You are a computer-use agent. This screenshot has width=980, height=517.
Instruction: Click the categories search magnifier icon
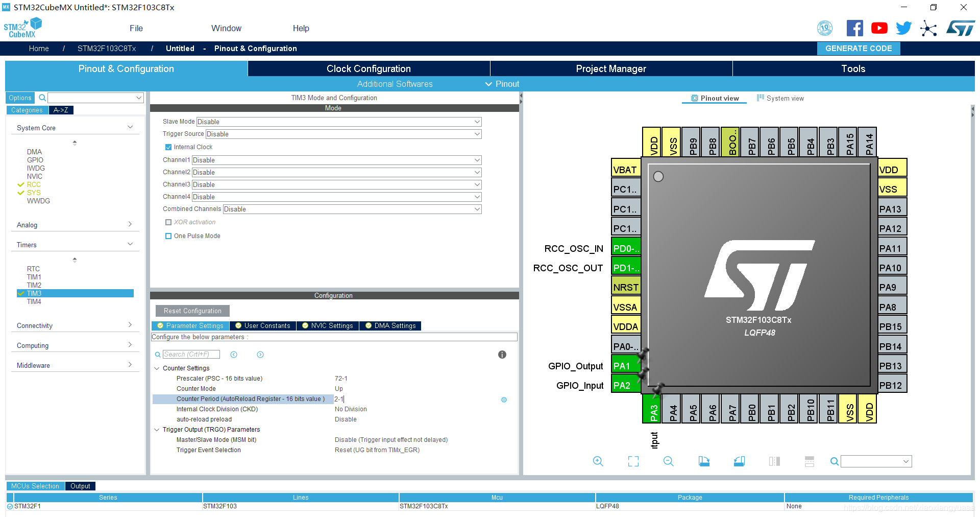click(x=42, y=98)
